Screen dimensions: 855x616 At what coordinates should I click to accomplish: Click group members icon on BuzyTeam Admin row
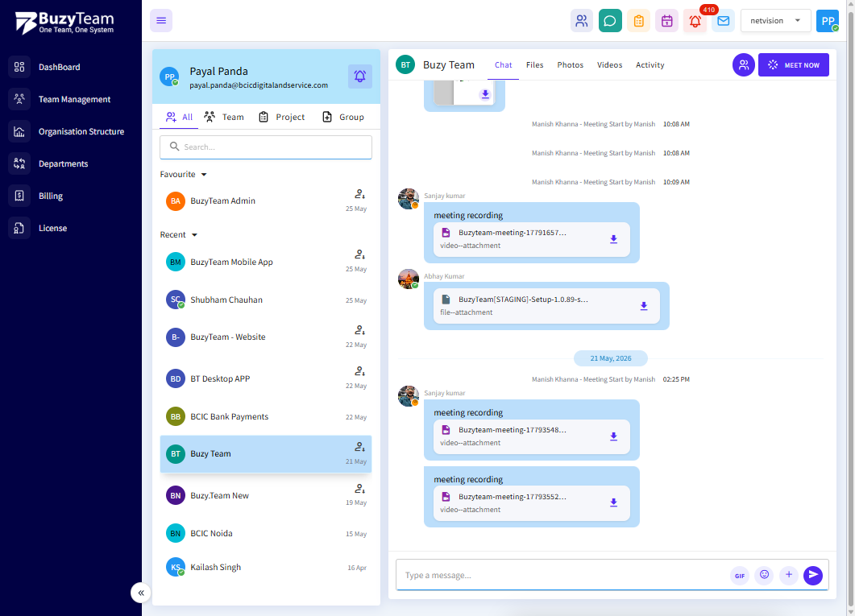coord(359,194)
